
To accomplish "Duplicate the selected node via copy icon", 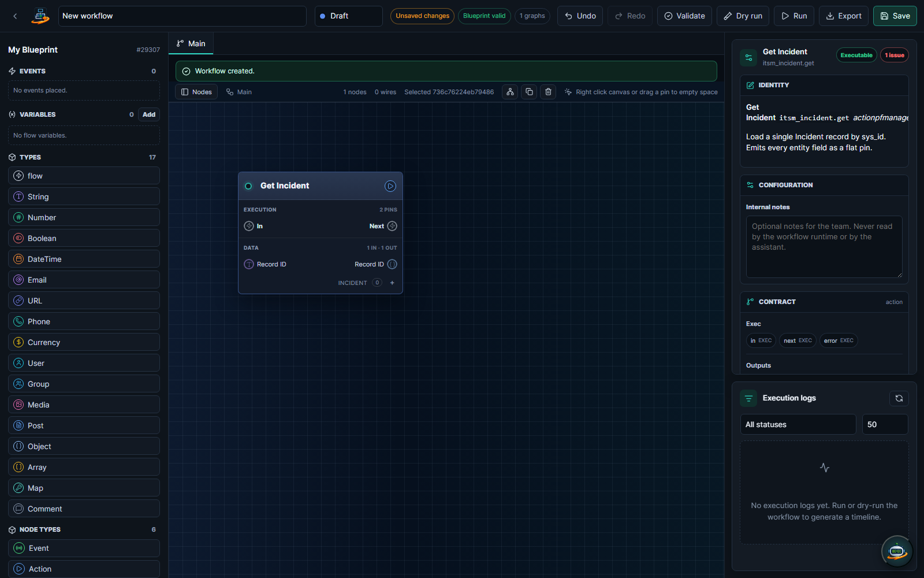I will pos(529,92).
